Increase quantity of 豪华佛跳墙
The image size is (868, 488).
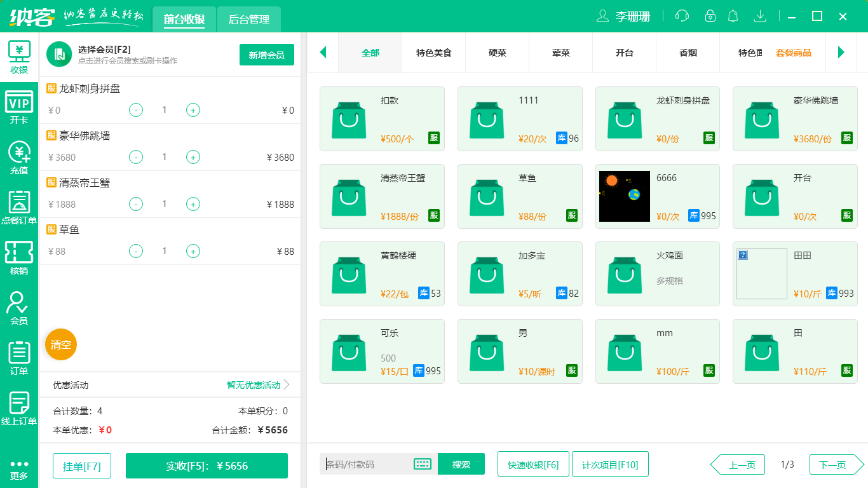point(193,157)
